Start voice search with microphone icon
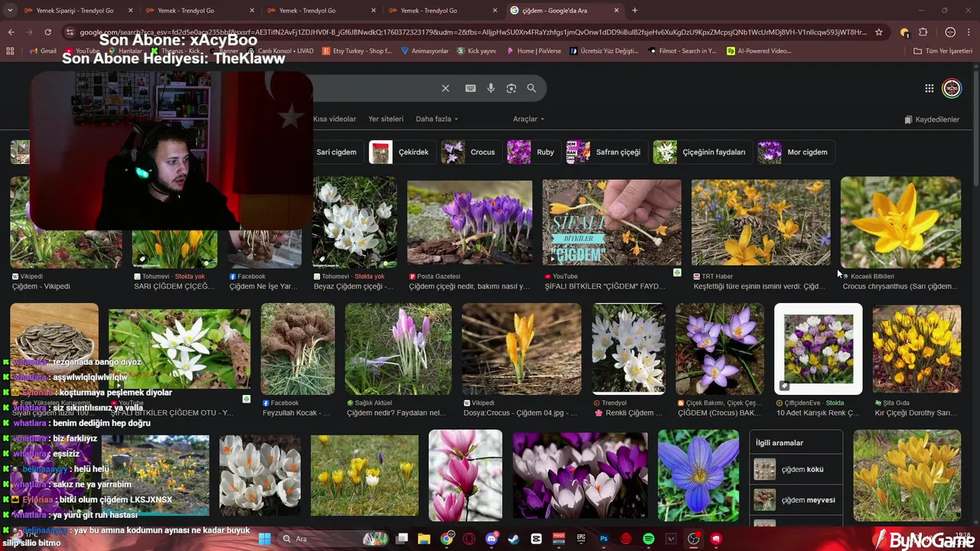The width and height of the screenshot is (980, 551). pos(491,88)
